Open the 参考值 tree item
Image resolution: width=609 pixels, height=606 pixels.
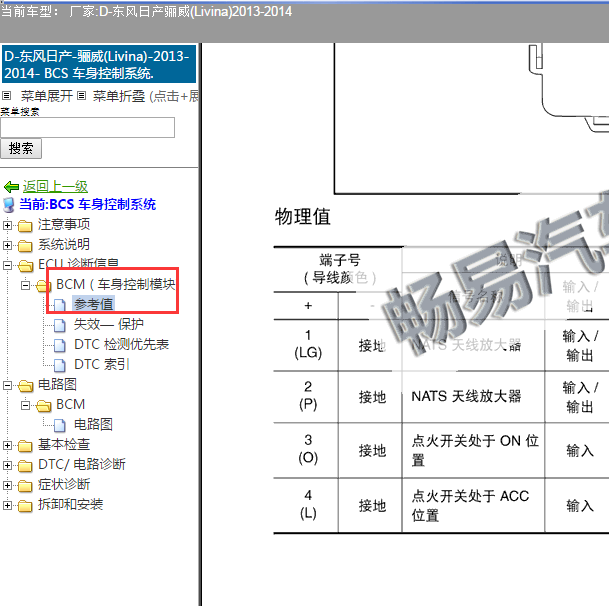94,305
